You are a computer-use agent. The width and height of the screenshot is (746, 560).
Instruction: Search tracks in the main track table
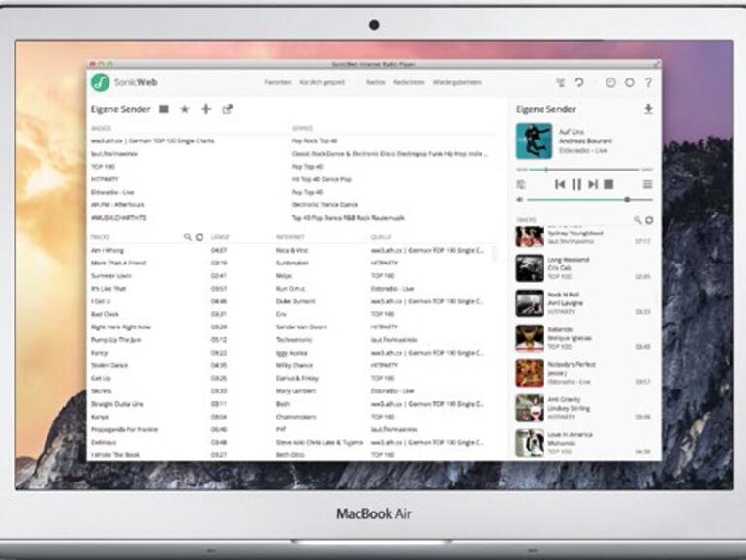coord(188,237)
